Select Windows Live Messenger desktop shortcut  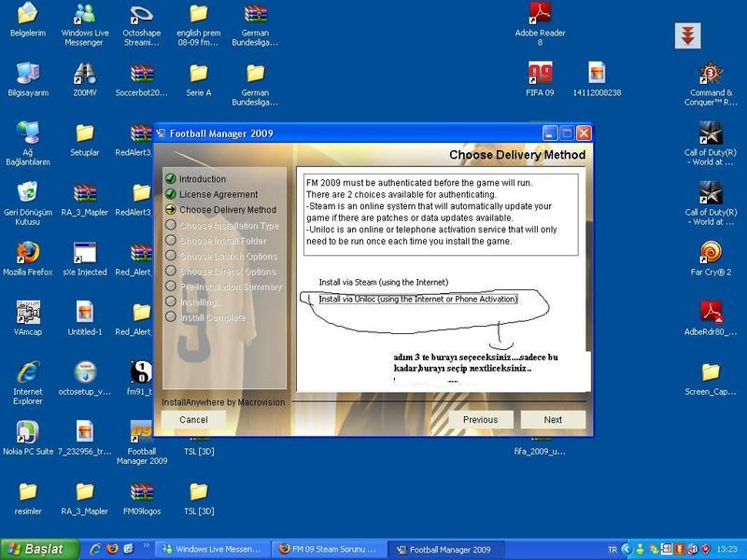click(x=85, y=25)
